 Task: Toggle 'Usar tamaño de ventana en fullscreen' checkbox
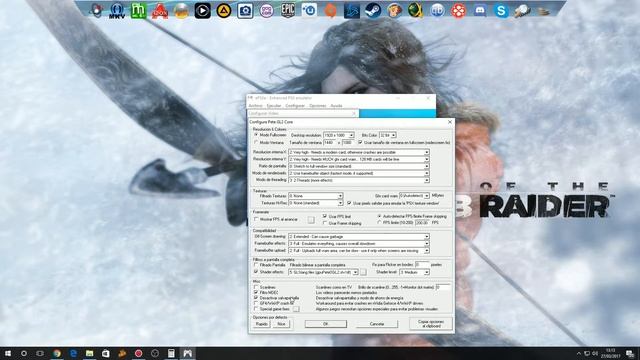[x=360, y=142]
